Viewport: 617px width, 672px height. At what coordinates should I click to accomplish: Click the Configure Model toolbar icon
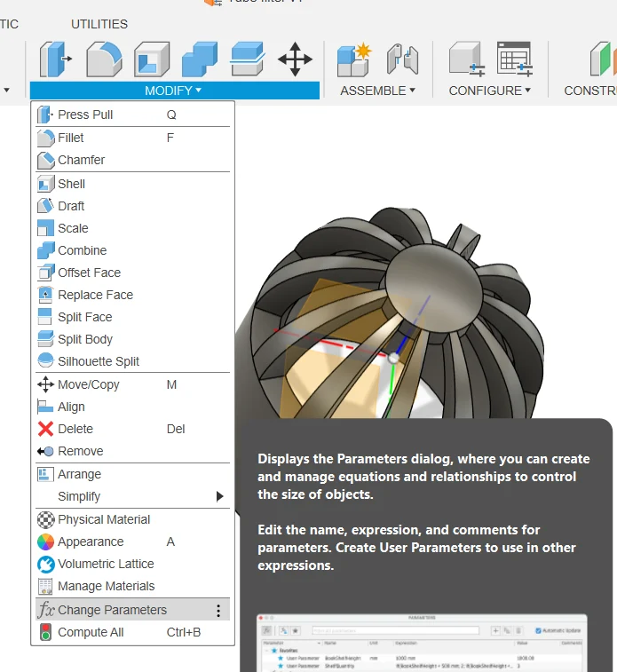pyautogui.click(x=467, y=59)
